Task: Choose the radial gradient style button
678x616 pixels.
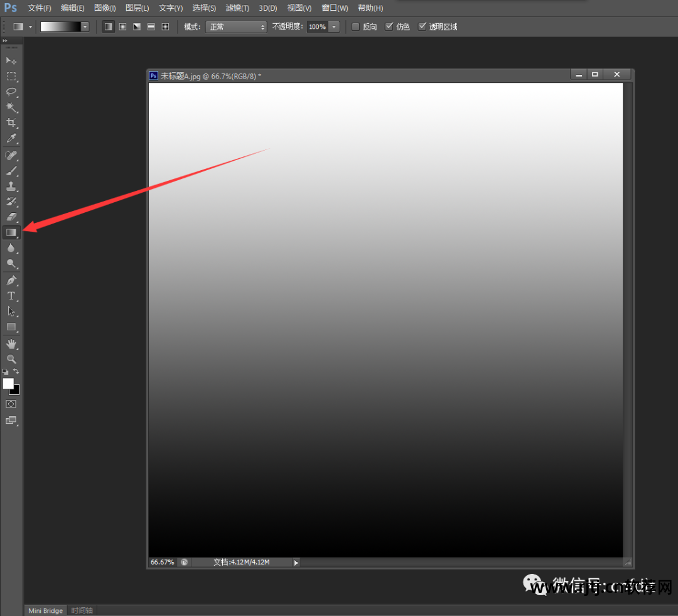Action: pyautogui.click(x=122, y=27)
